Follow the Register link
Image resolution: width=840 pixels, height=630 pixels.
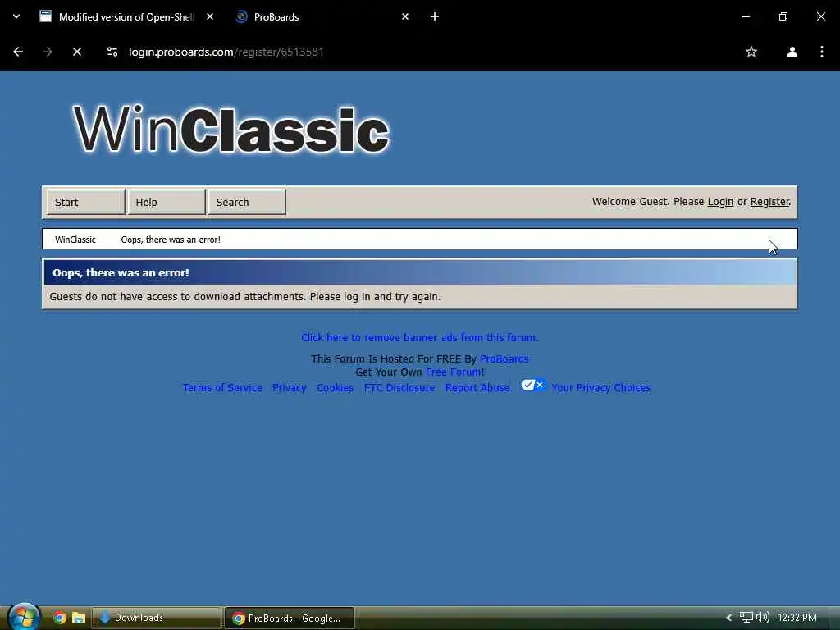[x=769, y=202]
